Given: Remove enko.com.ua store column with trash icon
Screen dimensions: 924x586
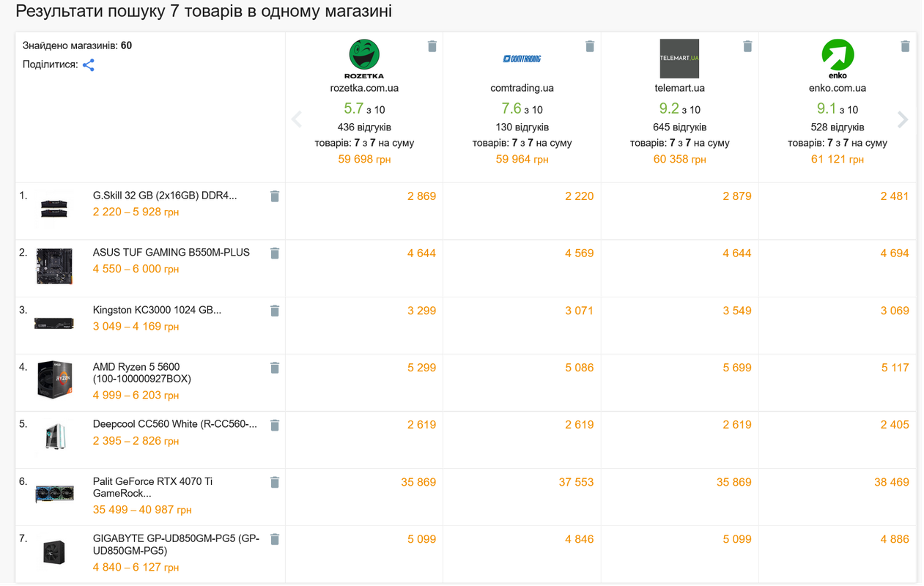Looking at the screenshot, I should (x=905, y=47).
